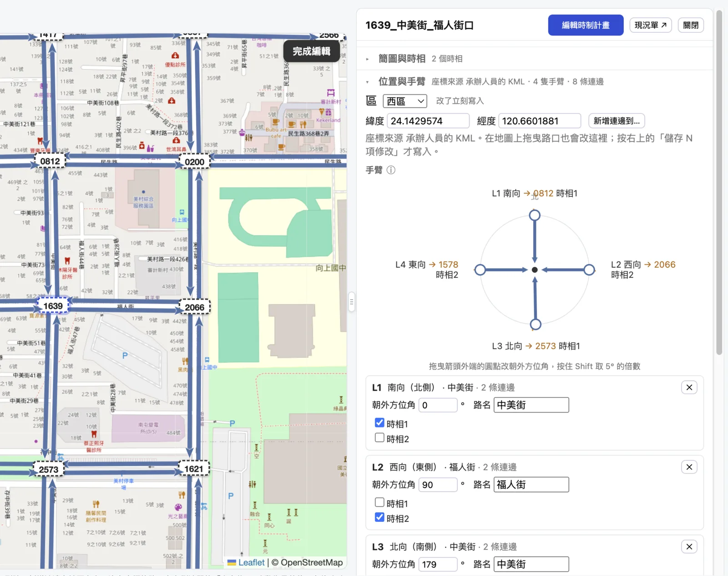The image size is (728, 576).
Task: Close the panel with 關閉 button
Action: [x=691, y=25]
